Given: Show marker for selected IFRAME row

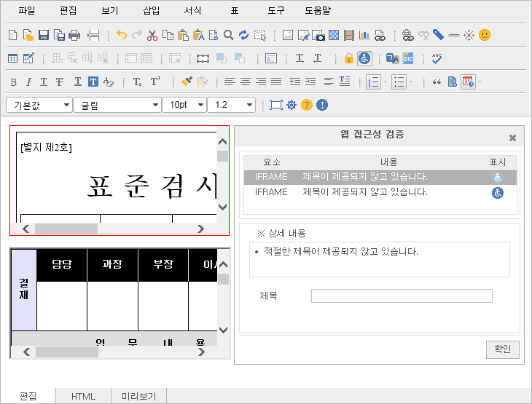Looking at the screenshot, I should tap(498, 177).
